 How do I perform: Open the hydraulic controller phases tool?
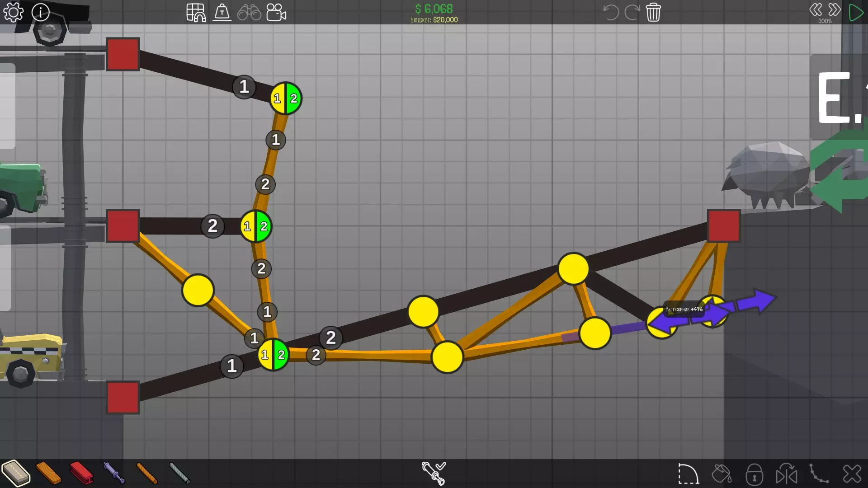coord(434,473)
